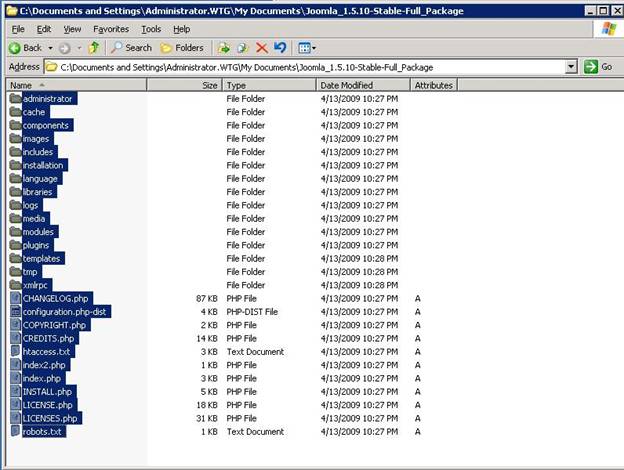Select the images folder icon

click(16, 138)
